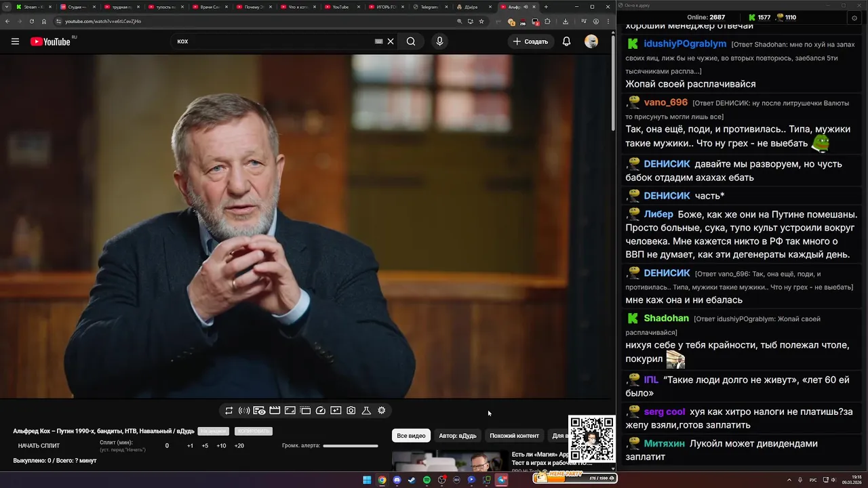The width and height of the screenshot is (868, 488).
Task: Adjust the Громк. алерта volume slider
Action: pyautogui.click(x=351, y=446)
